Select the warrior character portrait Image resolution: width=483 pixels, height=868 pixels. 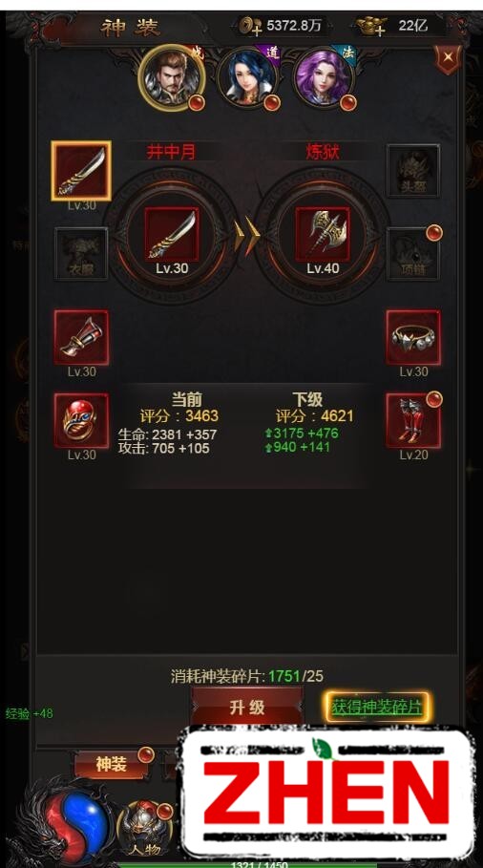(172, 78)
